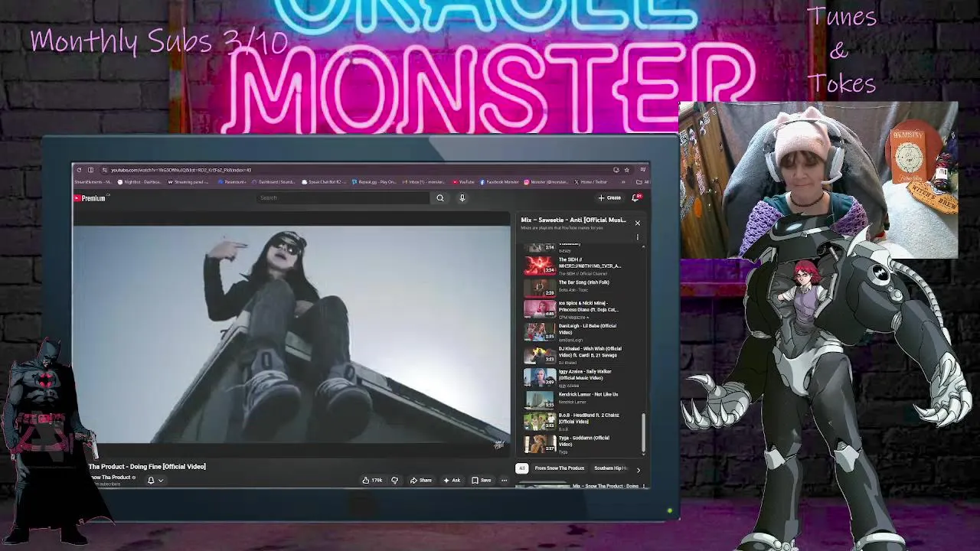
Task: Click the Mix – Saweetie playlist title
Action: click(x=573, y=220)
